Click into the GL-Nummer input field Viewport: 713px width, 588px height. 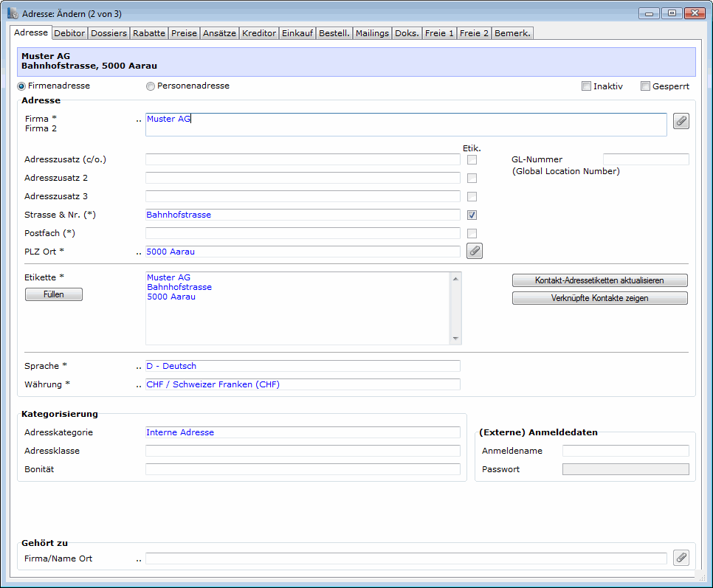[646, 159]
